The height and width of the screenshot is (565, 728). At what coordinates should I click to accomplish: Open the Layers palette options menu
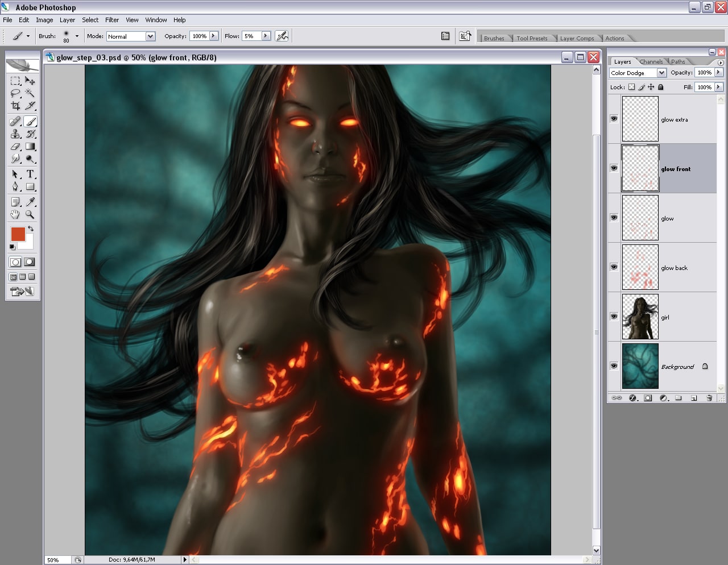pos(721,63)
